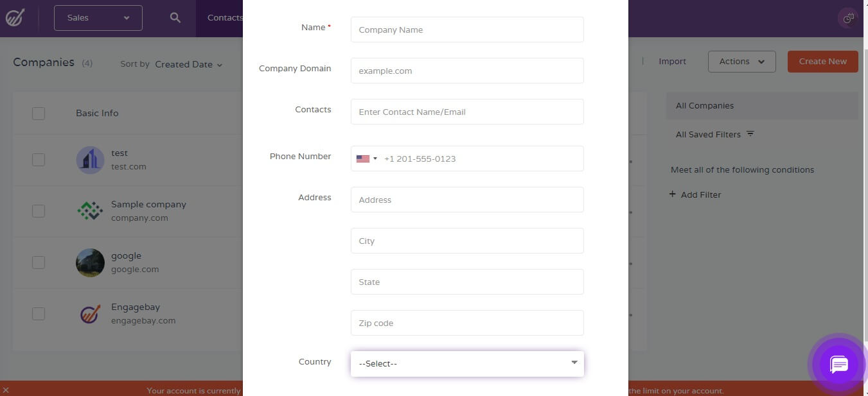Select All Companies in the sidebar
Image resolution: width=868 pixels, height=396 pixels.
pos(704,105)
